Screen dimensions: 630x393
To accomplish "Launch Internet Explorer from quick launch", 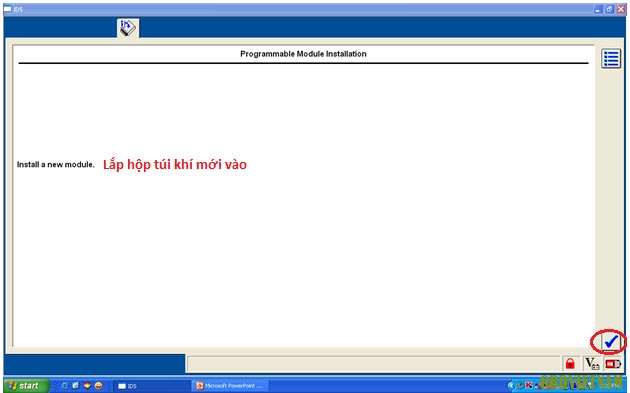I will 64,386.
